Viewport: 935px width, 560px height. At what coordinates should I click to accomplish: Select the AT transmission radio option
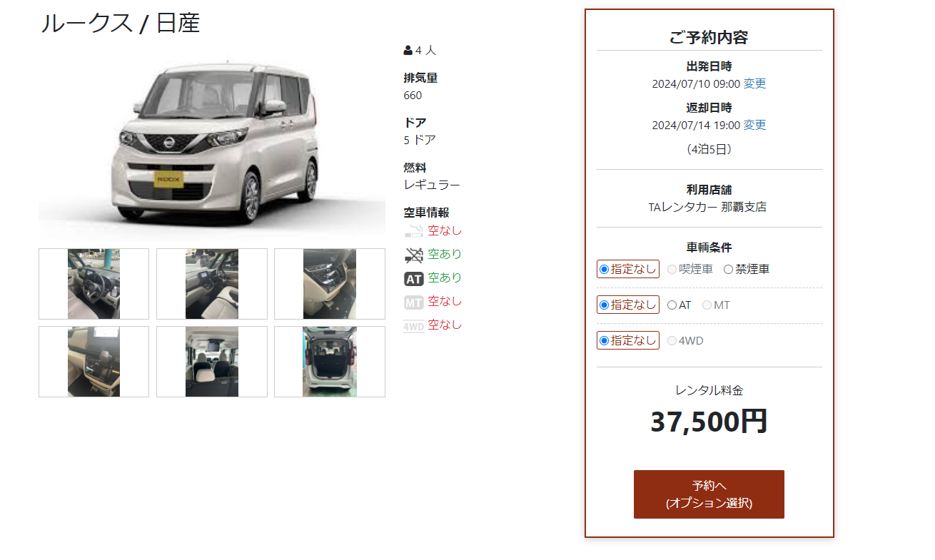click(x=672, y=305)
